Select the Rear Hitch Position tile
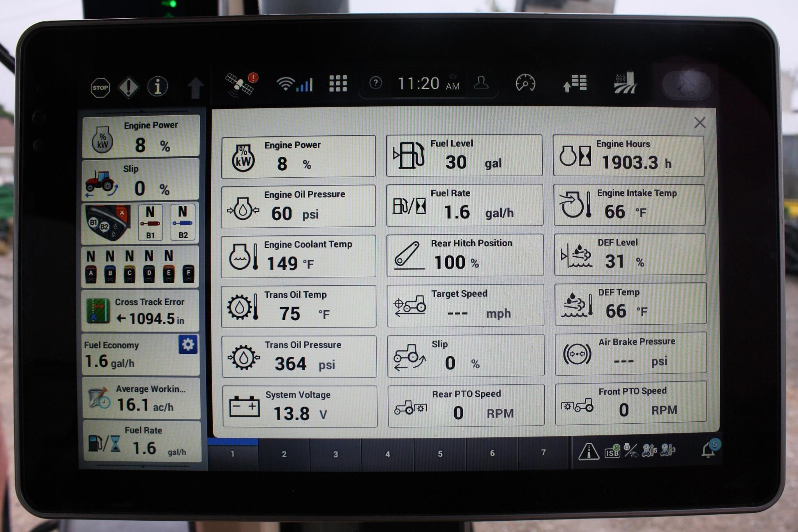798x532 pixels. point(465,255)
